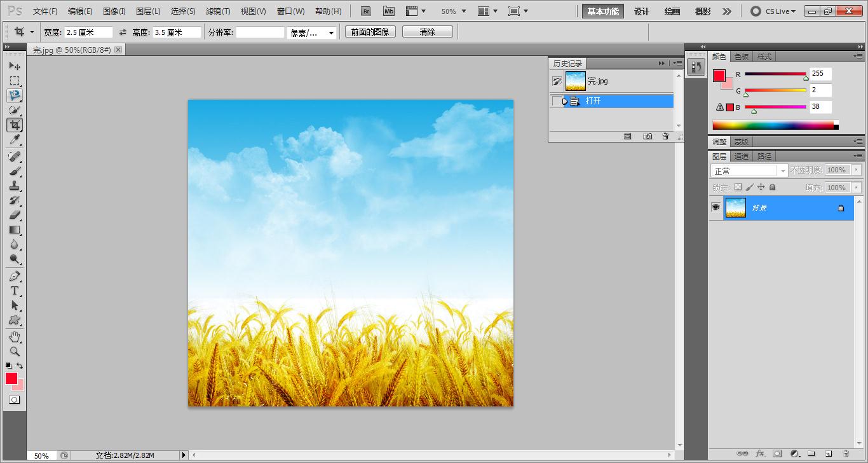Select the Crop tool in toolbox
The width and height of the screenshot is (868, 463).
(15, 125)
